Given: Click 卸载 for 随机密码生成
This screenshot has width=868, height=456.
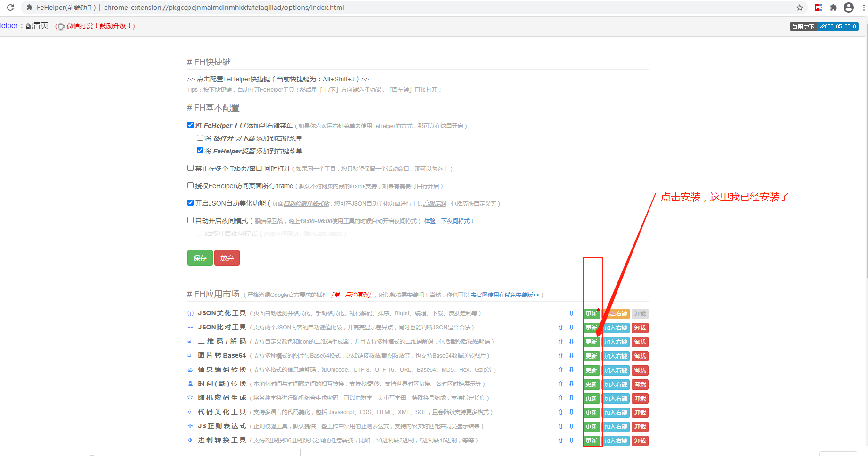Looking at the screenshot, I should [640, 399].
